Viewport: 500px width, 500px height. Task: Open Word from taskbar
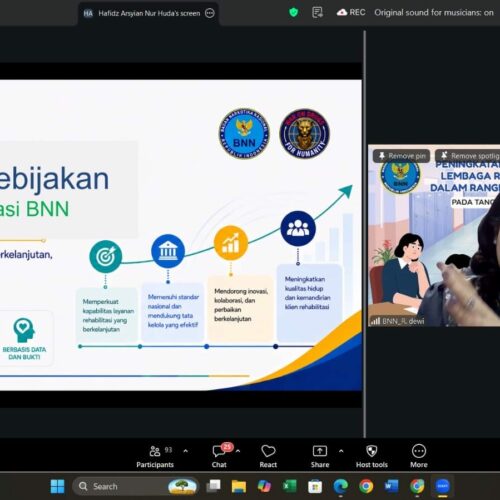[391, 486]
